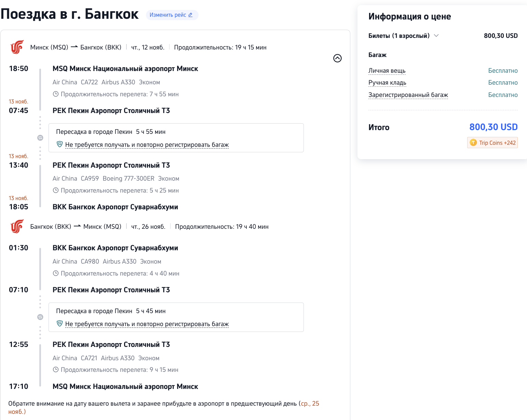Click the Trip Coins +242 badge

pos(492,143)
